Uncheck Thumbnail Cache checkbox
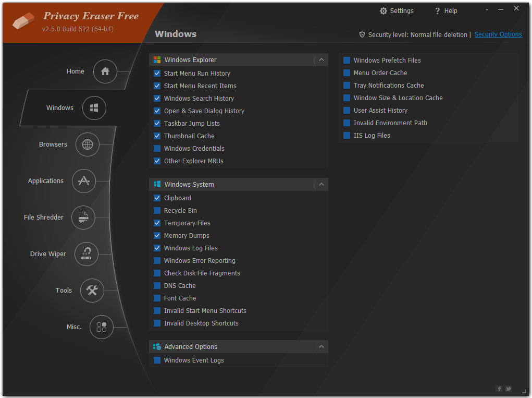The height and width of the screenshot is (398, 532). [x=157, y=136]
